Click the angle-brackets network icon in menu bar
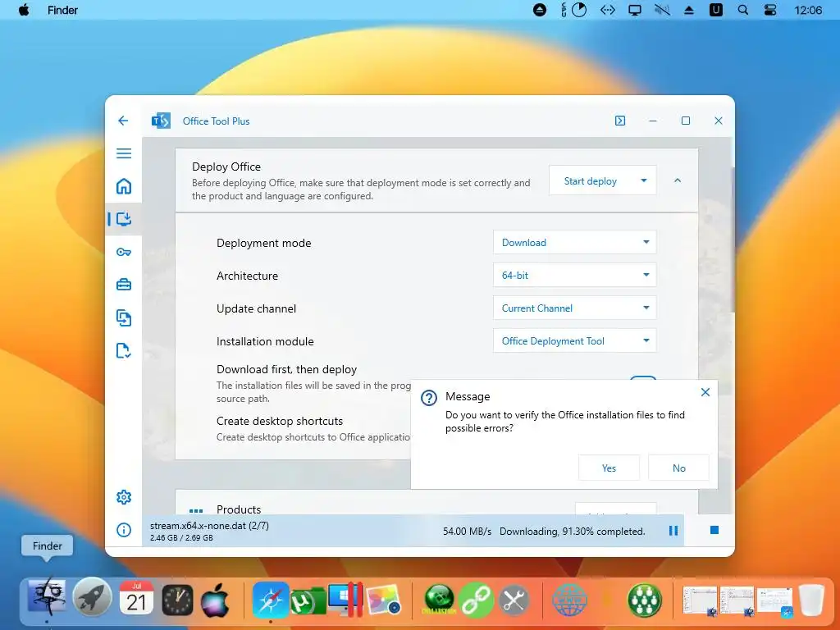This screenshot has width=840, height=630. 608,10
